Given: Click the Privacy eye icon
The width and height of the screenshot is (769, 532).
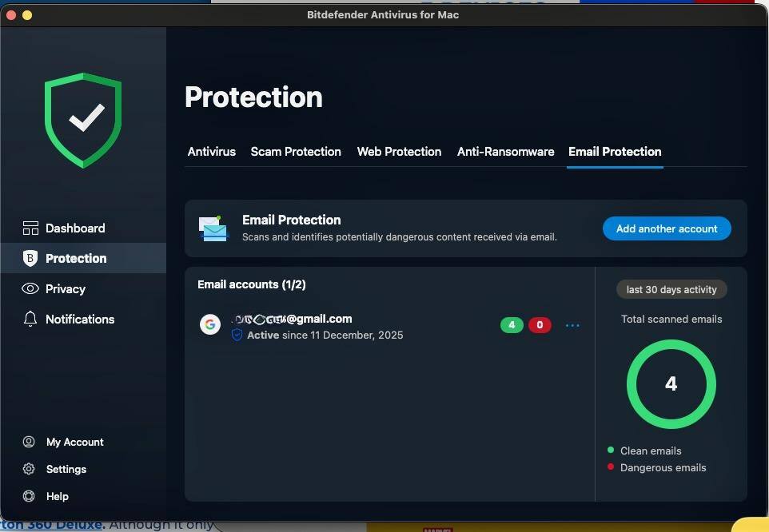Looking at the screenshot, I should [30, 289].
